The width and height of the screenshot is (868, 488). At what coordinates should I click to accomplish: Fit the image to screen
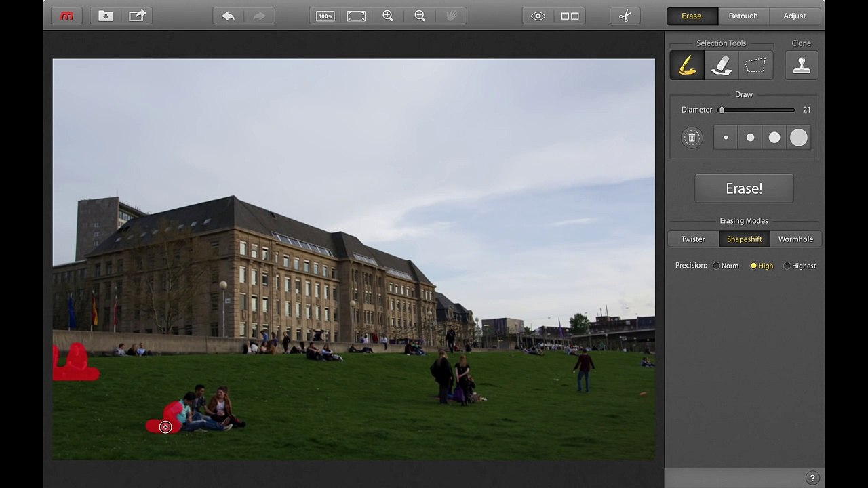tap(357, 16)
